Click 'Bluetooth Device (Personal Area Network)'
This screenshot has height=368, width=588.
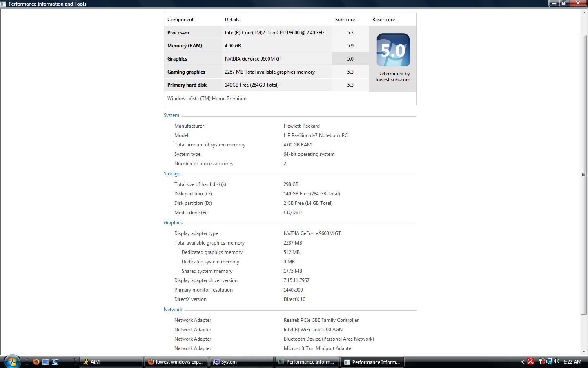(x=329, y=339)
